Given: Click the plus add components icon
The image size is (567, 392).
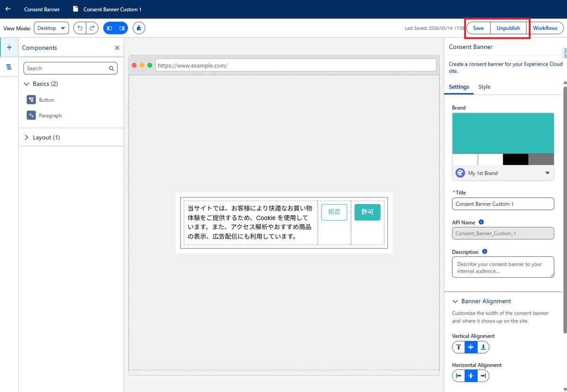Looking at the screenshot, I should [x=9, y=48].
